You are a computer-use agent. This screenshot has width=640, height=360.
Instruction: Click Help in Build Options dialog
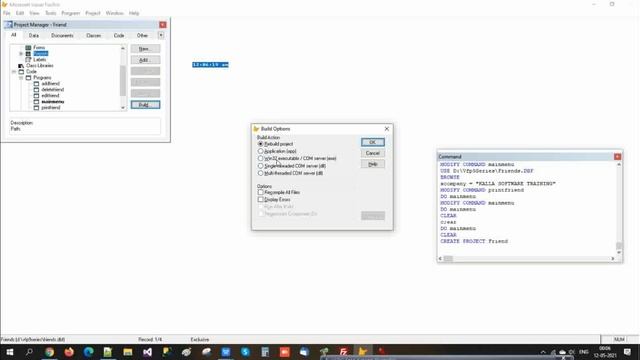pyautogui.click(x=373, y=164)
